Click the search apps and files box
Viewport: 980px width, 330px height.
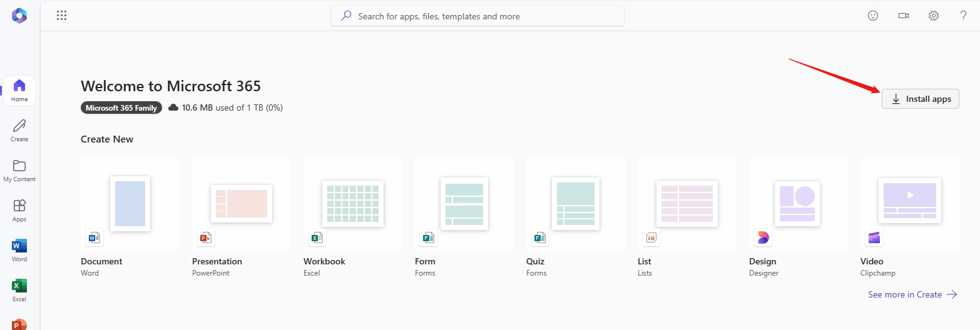(477, 16)
